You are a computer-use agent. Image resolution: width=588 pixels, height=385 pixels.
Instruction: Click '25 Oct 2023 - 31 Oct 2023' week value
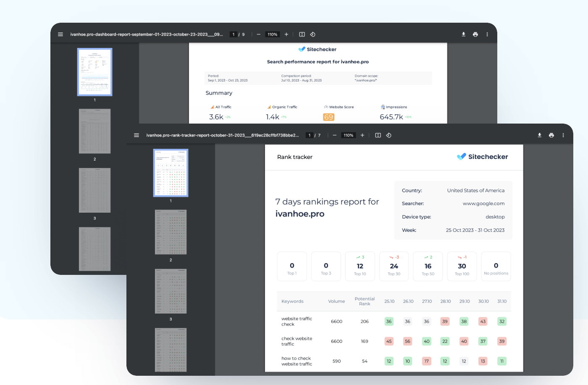pos(475,230)
